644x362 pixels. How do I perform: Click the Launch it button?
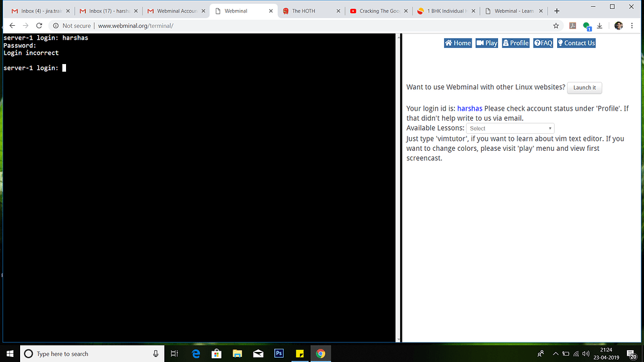tap(584, 87)
